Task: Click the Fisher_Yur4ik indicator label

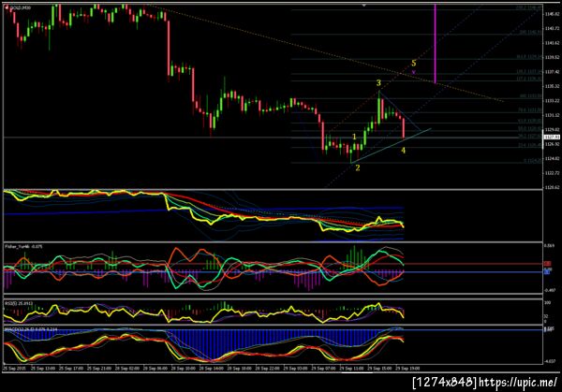Action: coord(23,246)
